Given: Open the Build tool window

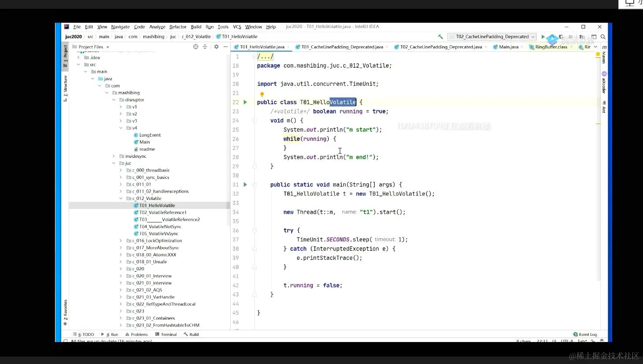Looking at the screenshot, I should [191, 335].
